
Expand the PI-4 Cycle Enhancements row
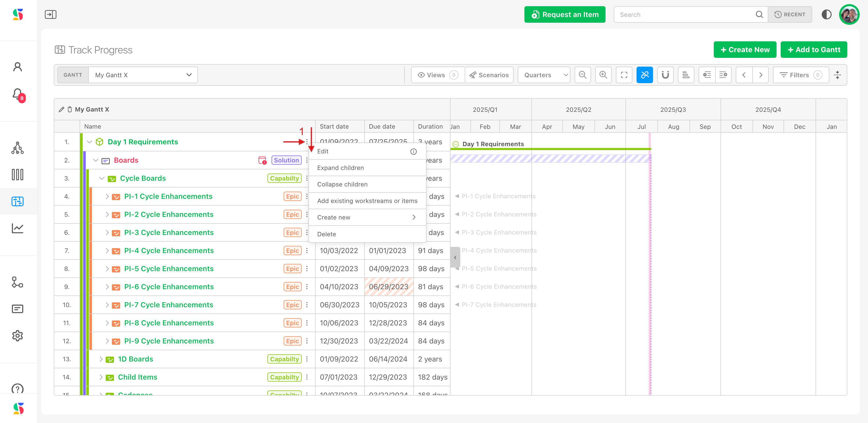click(x=107, y=250)
